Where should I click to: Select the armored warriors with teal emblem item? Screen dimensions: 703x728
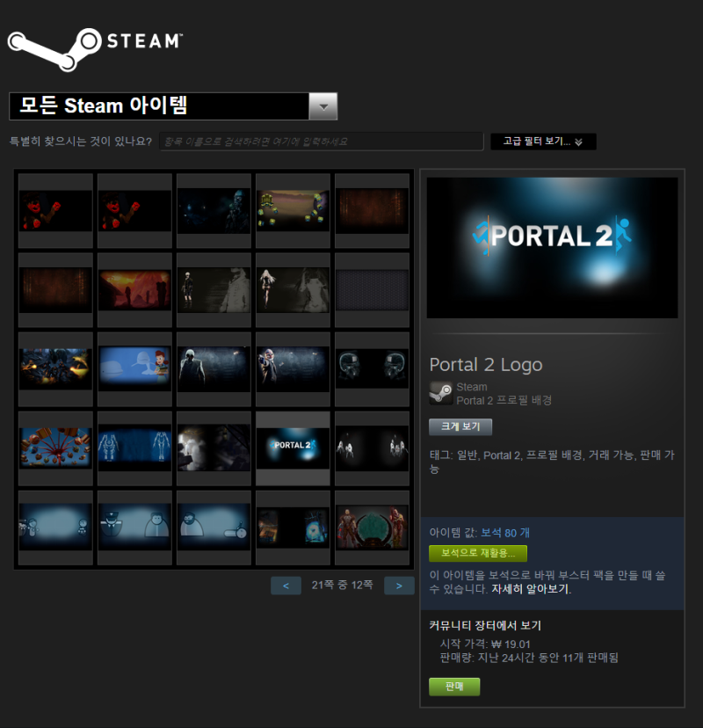pos(372,528)
